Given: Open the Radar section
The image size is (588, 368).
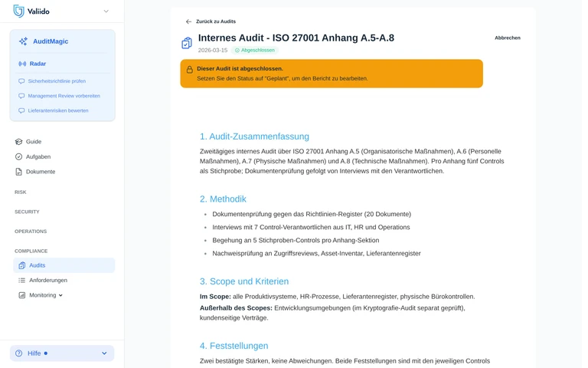Looking at the screenshot, I should point(38,64).
